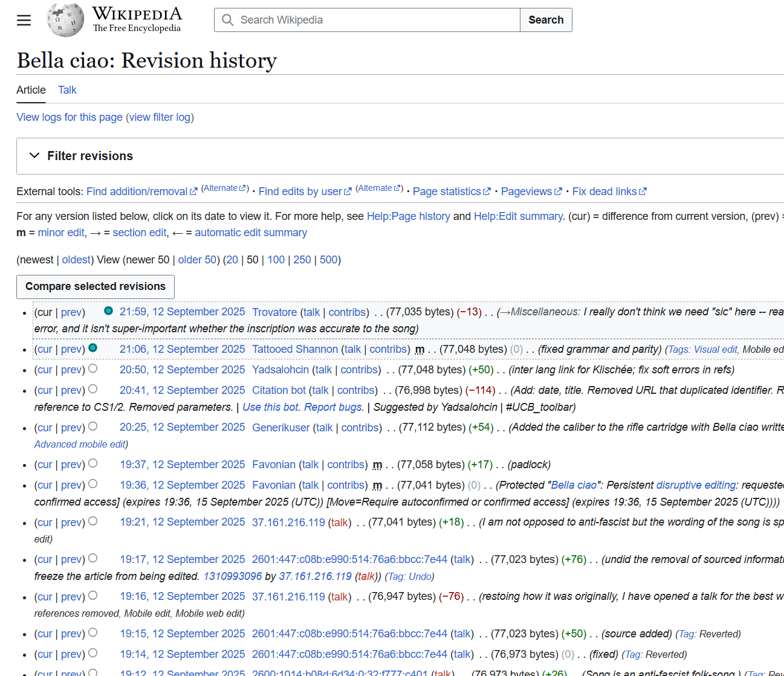784x676 pixels.
Task: Open the minor edit legend link
Action: tap(61, 233)
